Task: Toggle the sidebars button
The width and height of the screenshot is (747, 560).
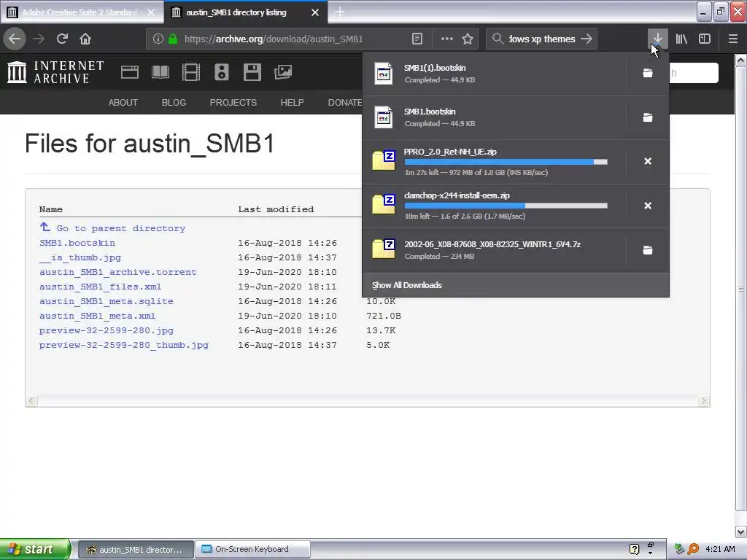Action: pos(705,39)
